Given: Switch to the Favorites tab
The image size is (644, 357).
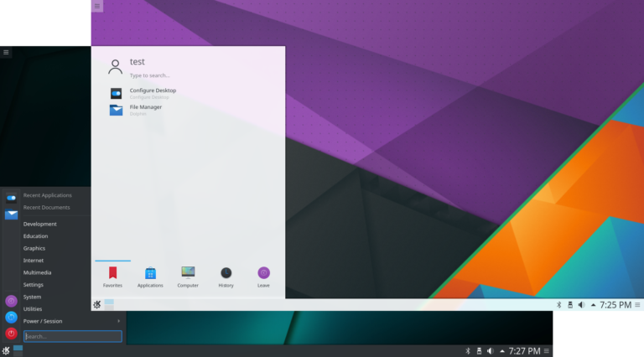Looking at the screenshot, I should tap(112, 277).
